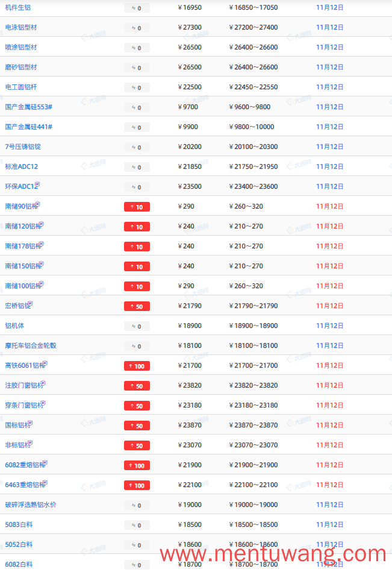
Task: Click the red ↑10 badge for 南储90铝棒
Action: (137, 207)
